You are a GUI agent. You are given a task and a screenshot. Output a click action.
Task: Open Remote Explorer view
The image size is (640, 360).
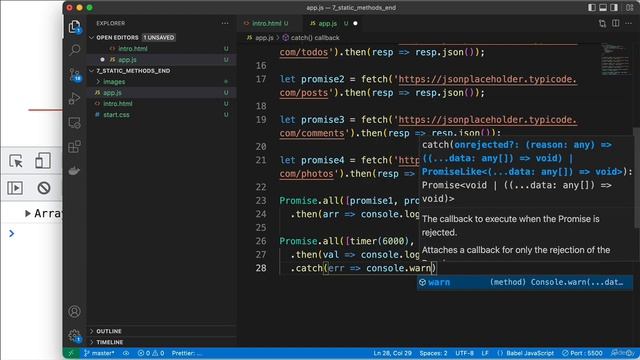[x=75, y=123]
